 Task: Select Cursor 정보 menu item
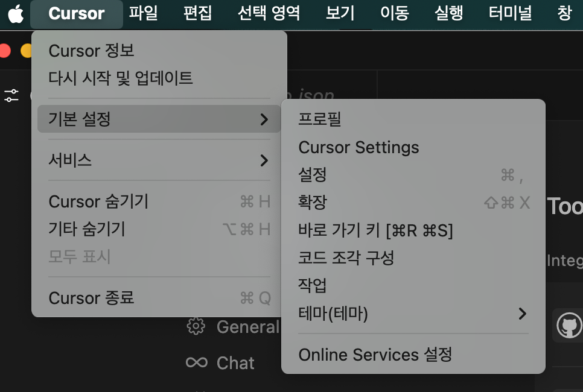tap(159, 51)
